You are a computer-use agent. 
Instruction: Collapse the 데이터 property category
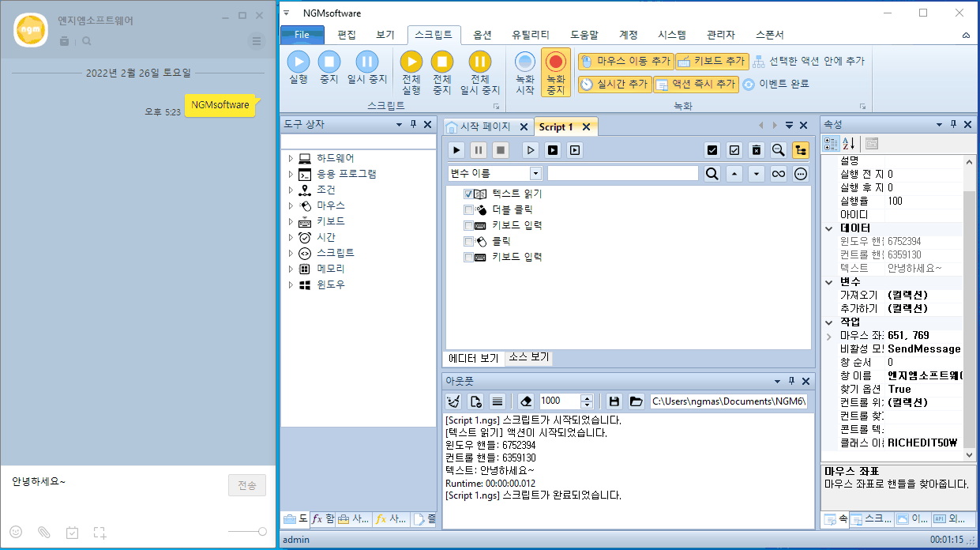[829, 228]
